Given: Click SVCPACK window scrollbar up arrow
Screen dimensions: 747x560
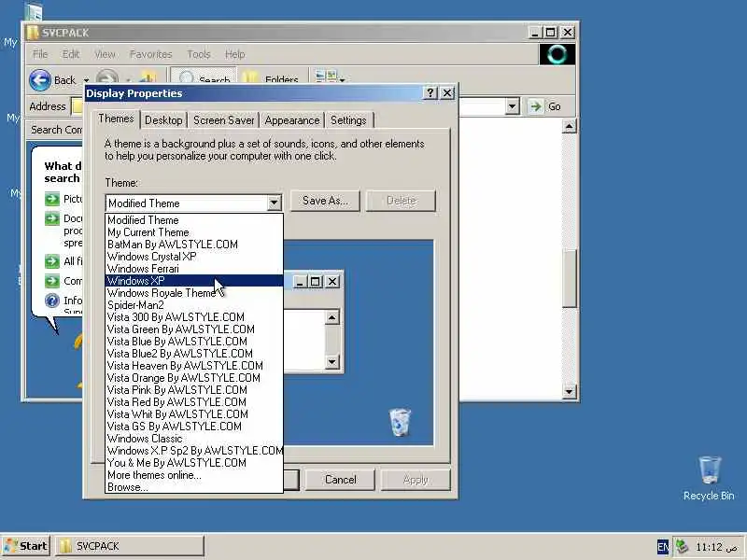Looking at the screenshot, I should pyautogui.click(x=569, y=126).
